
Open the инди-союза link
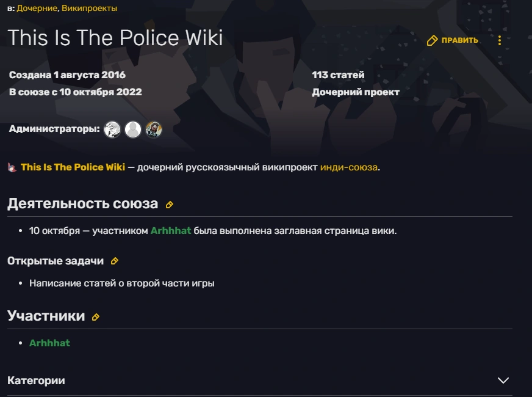348,167
